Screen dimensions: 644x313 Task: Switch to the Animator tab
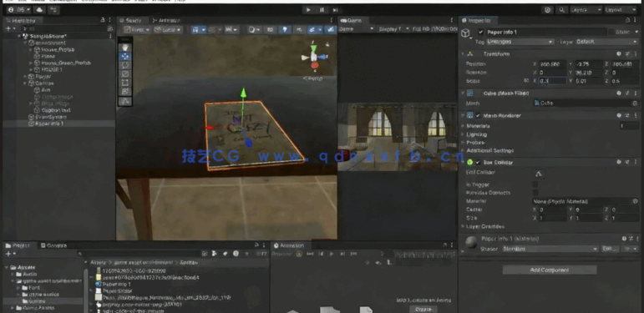pos(165,20)
